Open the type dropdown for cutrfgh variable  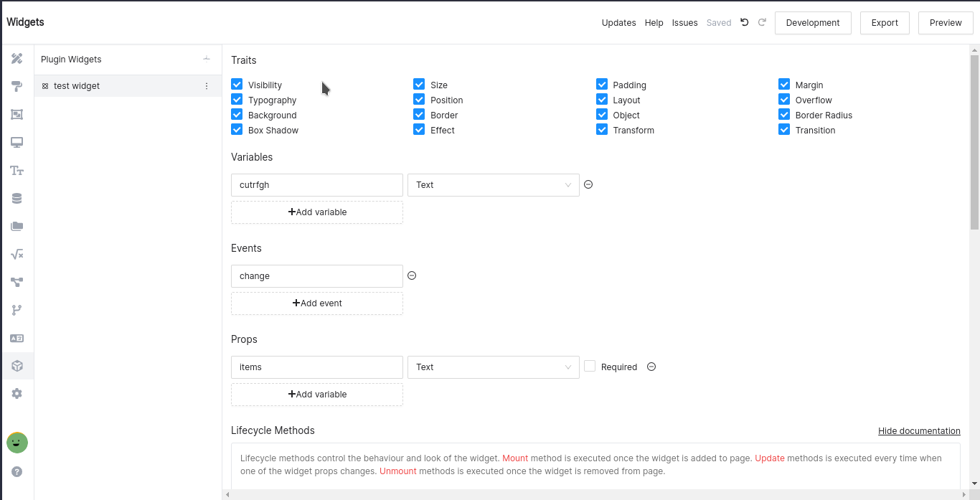(493, 184)
